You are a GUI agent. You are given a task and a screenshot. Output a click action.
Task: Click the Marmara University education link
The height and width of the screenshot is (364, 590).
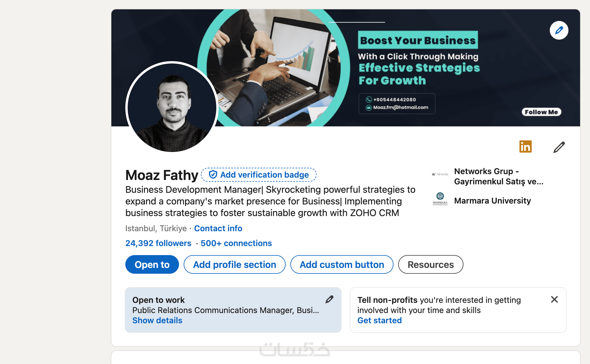[492, 201]
